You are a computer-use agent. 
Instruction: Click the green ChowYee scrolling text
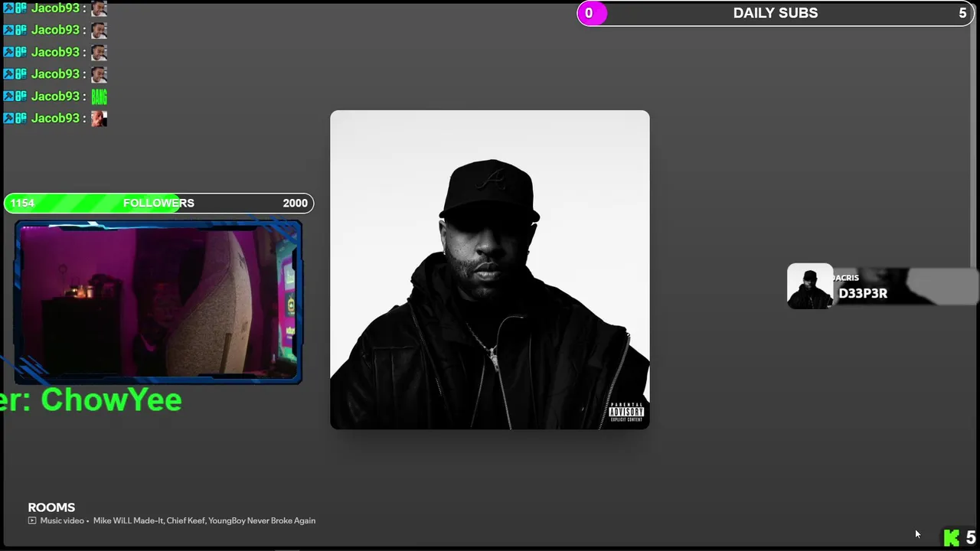click(91, 399)
